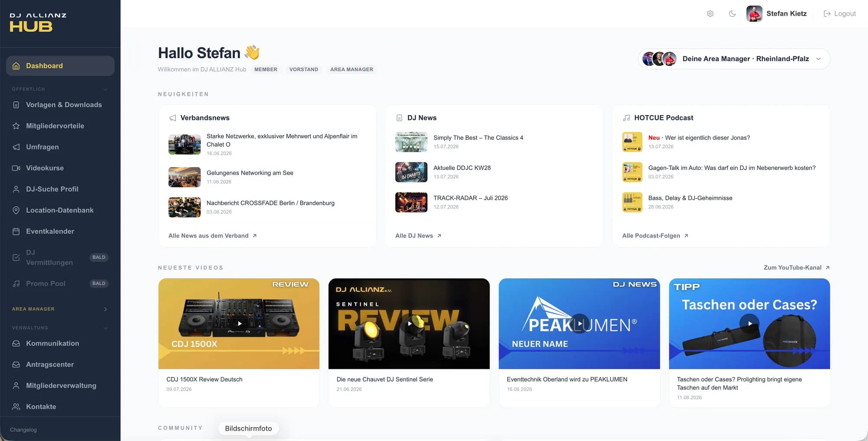Click the Mitgliederverwaltung person icon
The image size is (868, 441).
click(x=16, y=385)
